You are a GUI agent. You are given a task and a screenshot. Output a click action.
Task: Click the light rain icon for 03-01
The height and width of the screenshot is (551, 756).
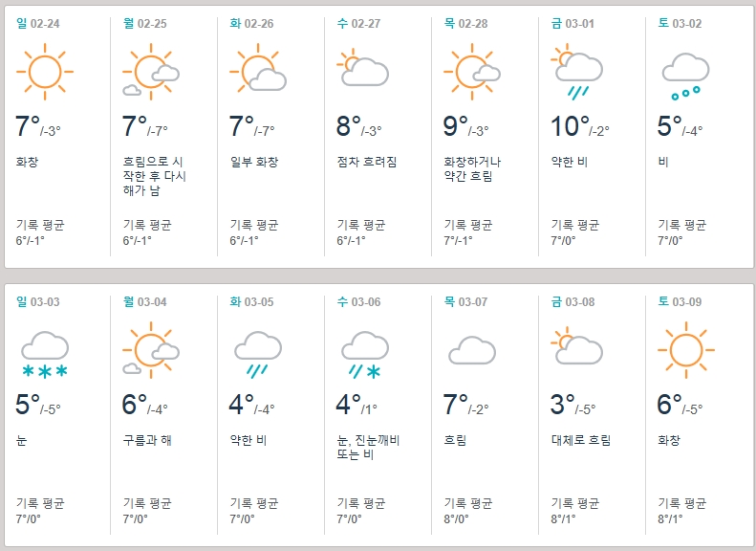pyautogui.click(x=576, y=72)
